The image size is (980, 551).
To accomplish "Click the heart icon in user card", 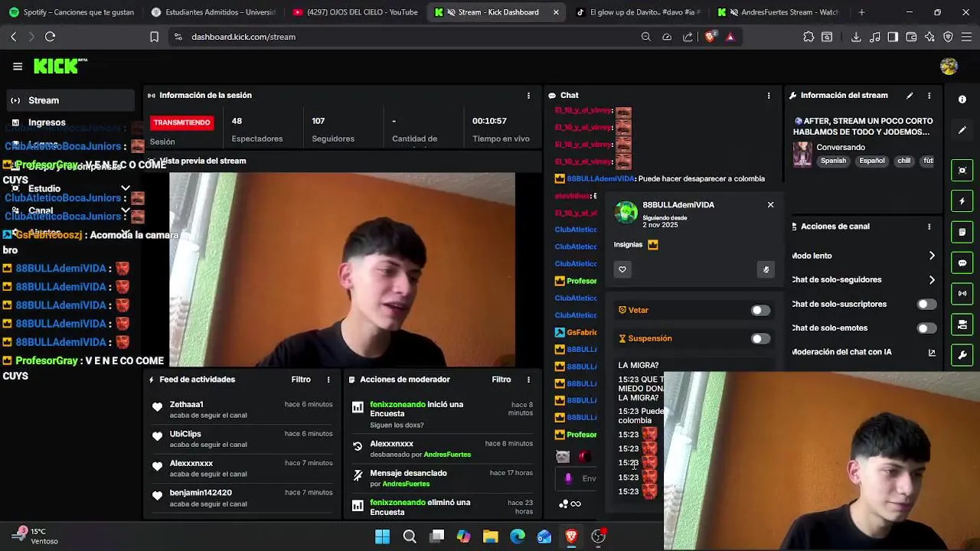I will (622, 269).
